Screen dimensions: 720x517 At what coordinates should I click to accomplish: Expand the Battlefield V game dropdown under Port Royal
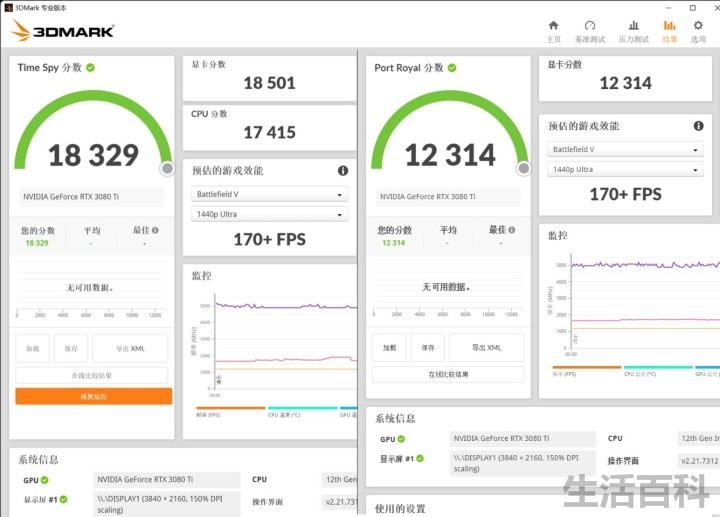coord(625,149)
